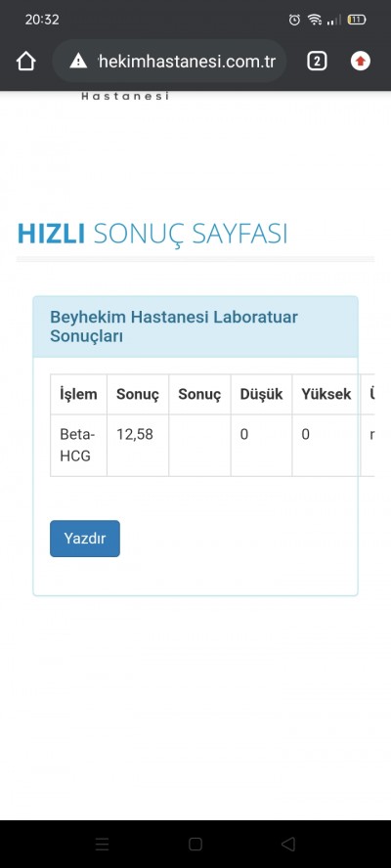Select the Yüksek column header
The width and height of the screenshot is (391, 868).
(x=326, y=394)
